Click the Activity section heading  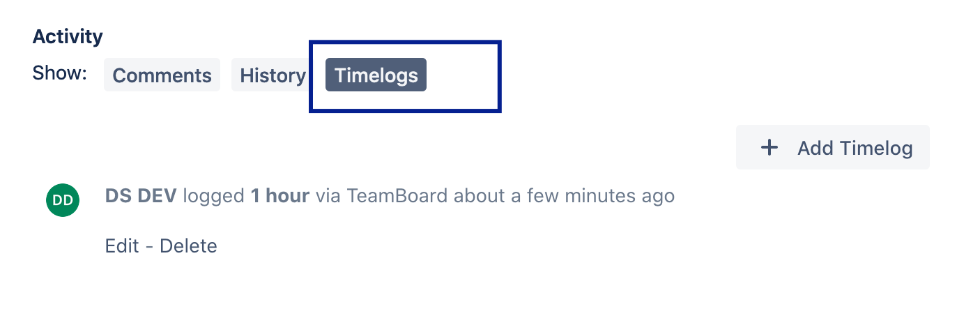tap(68, 37)
